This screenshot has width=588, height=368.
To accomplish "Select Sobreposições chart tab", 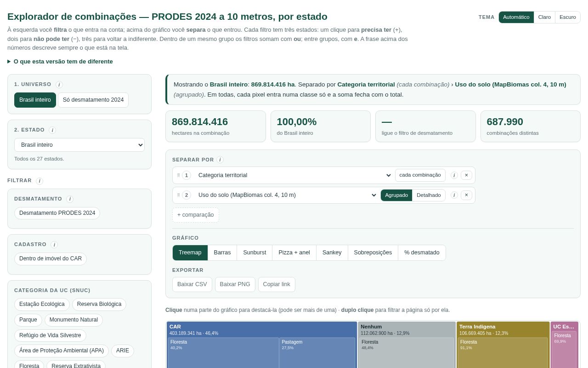I will (373, 253).
